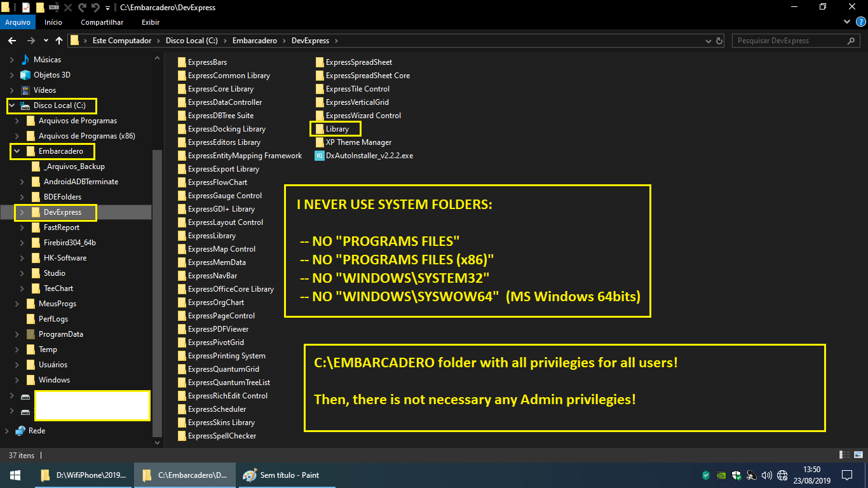Open the Arquivo menu

18,22
